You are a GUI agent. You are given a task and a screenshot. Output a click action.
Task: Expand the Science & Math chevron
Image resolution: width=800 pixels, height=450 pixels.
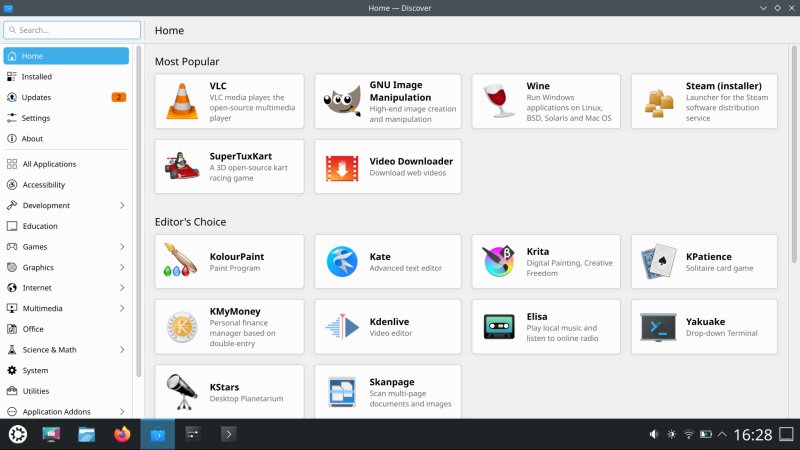pos(122,349)
